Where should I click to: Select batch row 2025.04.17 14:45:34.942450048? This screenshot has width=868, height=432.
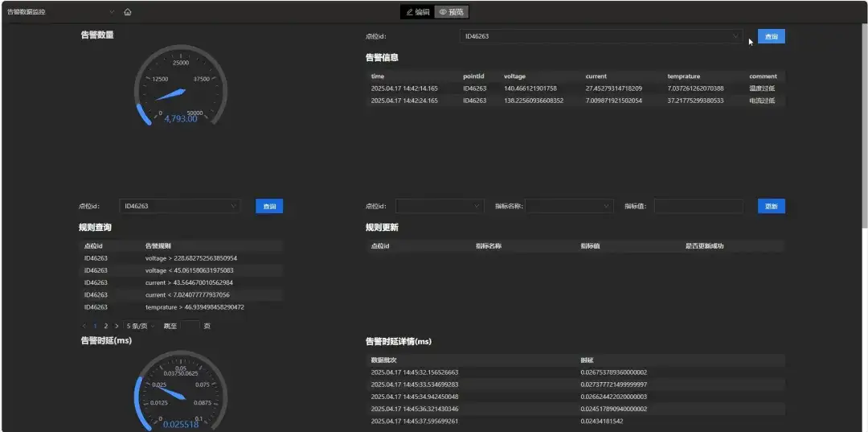575,397
